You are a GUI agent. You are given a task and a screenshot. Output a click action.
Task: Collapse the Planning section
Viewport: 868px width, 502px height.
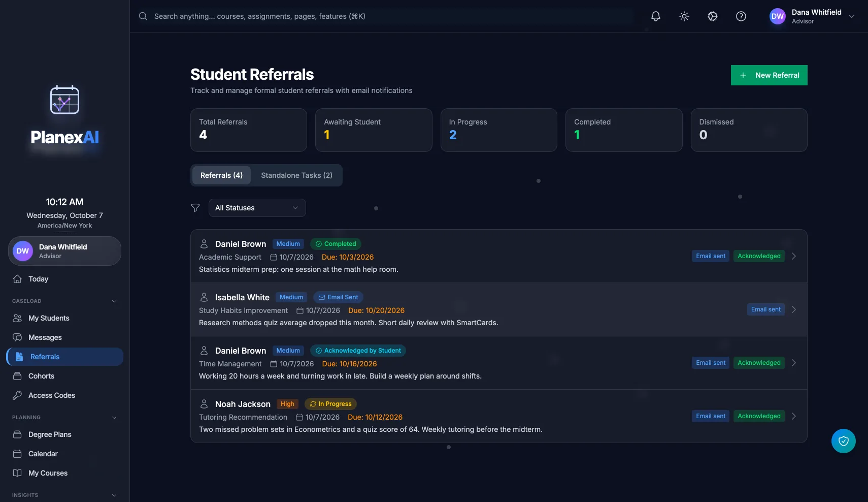[114, 418]
